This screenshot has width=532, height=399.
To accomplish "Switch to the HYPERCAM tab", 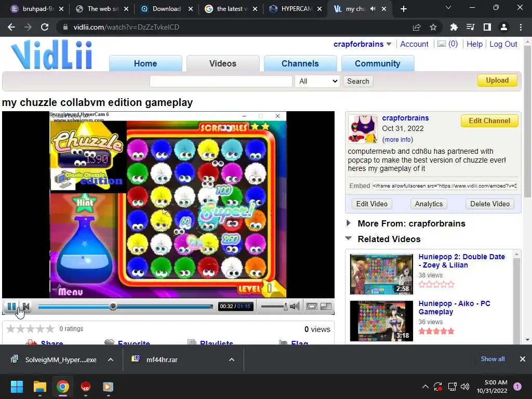I will (x=295, y=9).
